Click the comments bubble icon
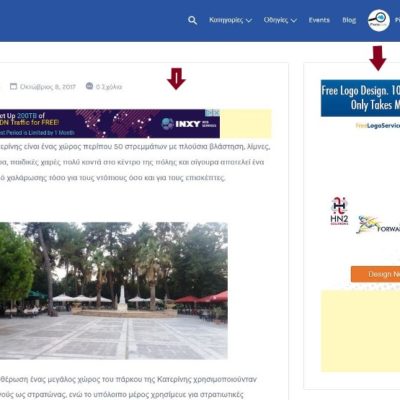This screenshot has height=400, width=400. [x=89, y=86]
